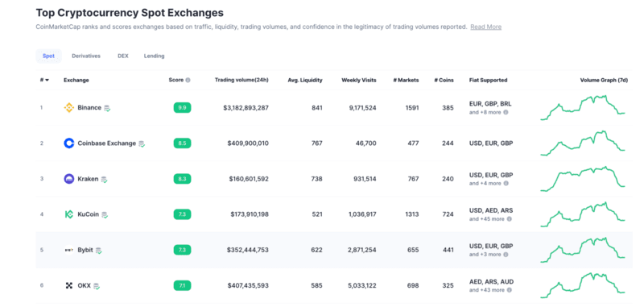Click info icon after OKX 'and +43 more'
Screen dimensions: 644x307
(509, 290)
